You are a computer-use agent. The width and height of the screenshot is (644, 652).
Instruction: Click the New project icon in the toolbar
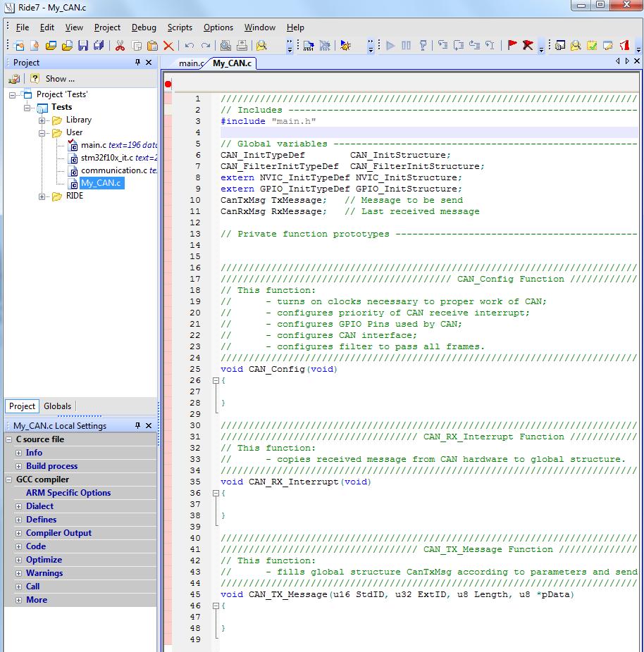pyautogui.click(x=19, y=45)
